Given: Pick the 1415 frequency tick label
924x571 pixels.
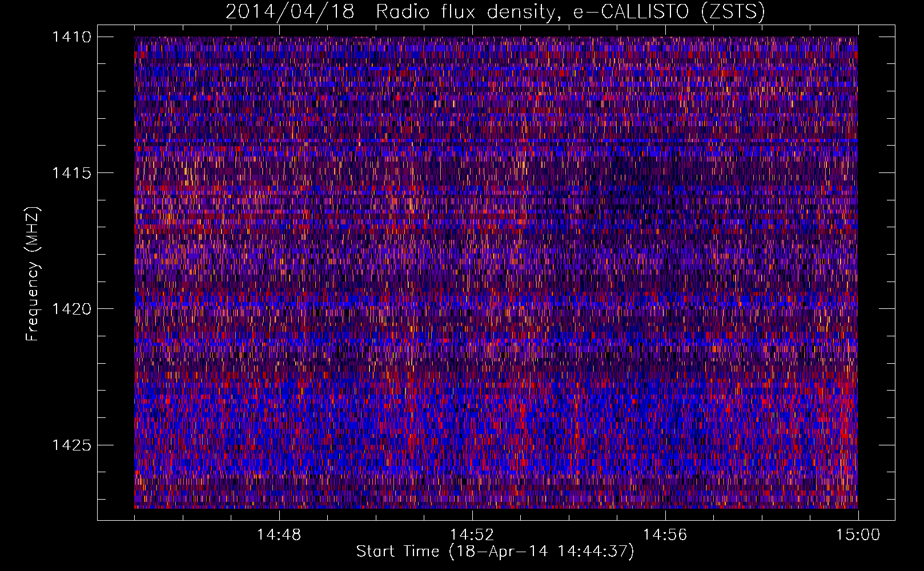Looking at the screenshot, I should click(x=71, y=173).
